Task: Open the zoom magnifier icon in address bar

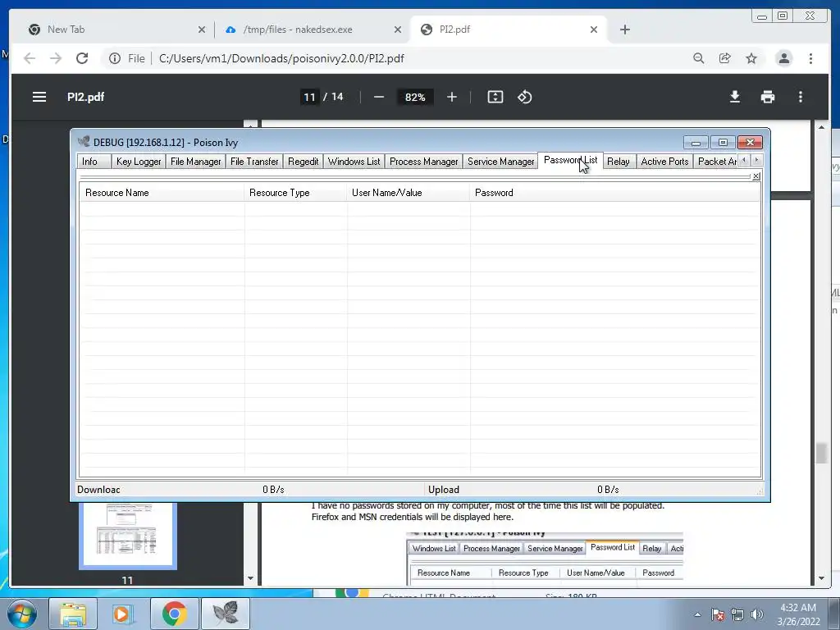Action: 699,58
